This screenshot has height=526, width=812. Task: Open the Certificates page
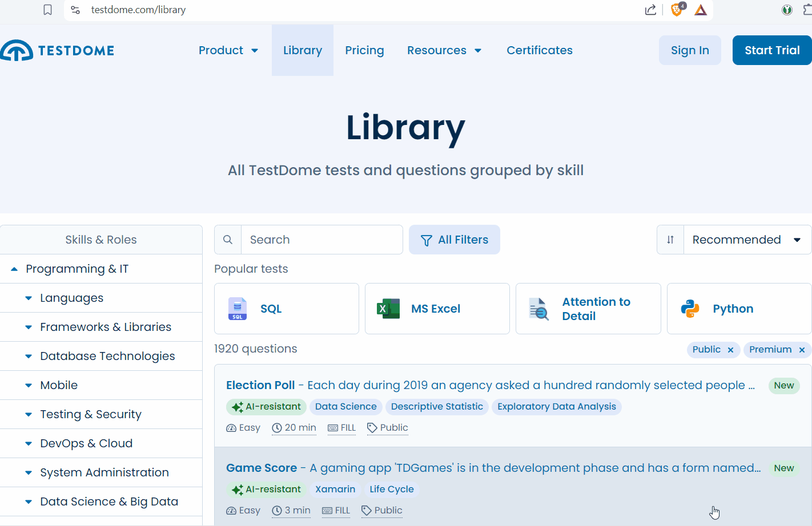tap(539, 50)
